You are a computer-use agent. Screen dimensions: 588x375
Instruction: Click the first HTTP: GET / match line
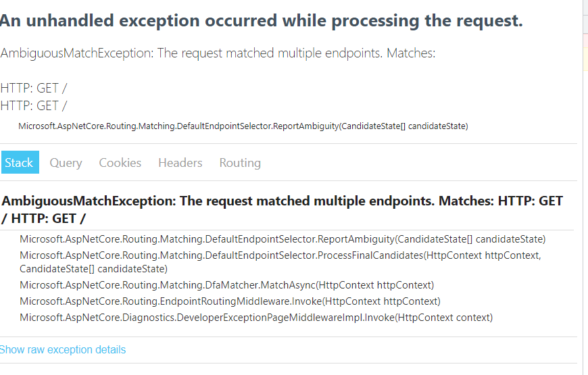click(33, 88)
